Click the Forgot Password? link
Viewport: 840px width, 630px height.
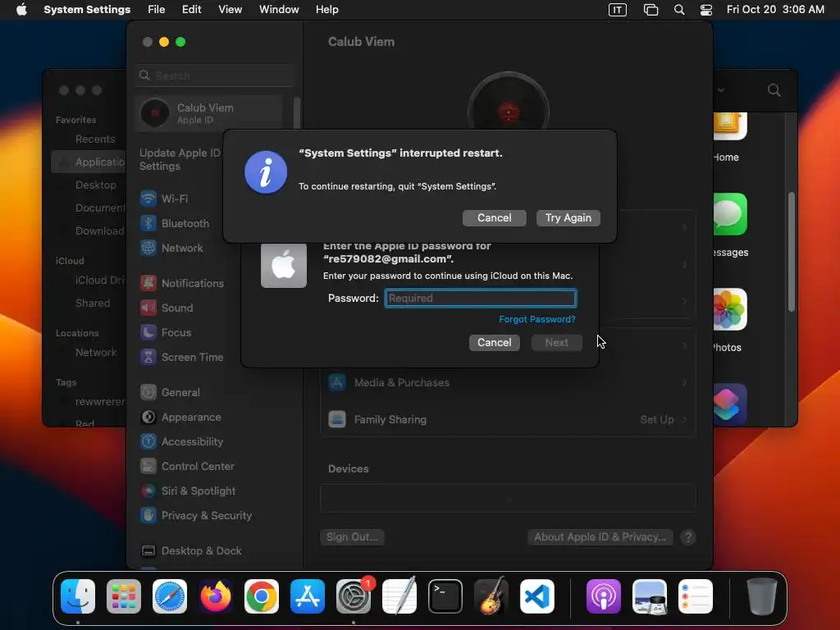point(537,319)
